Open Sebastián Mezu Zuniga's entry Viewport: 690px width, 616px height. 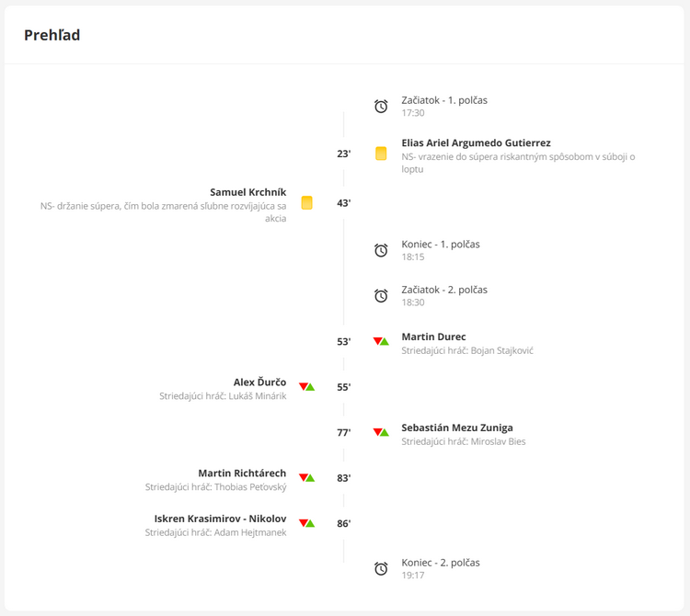pyautogui.click(x=456, y=428)
